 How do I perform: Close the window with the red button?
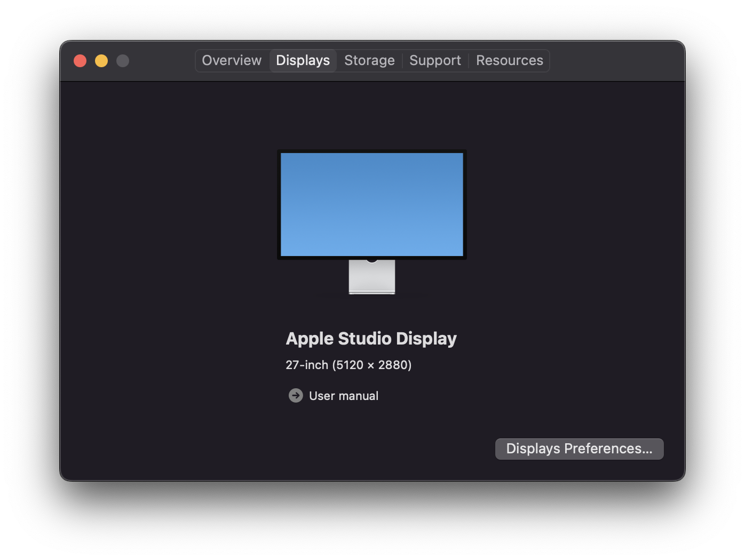click(80, 61)
